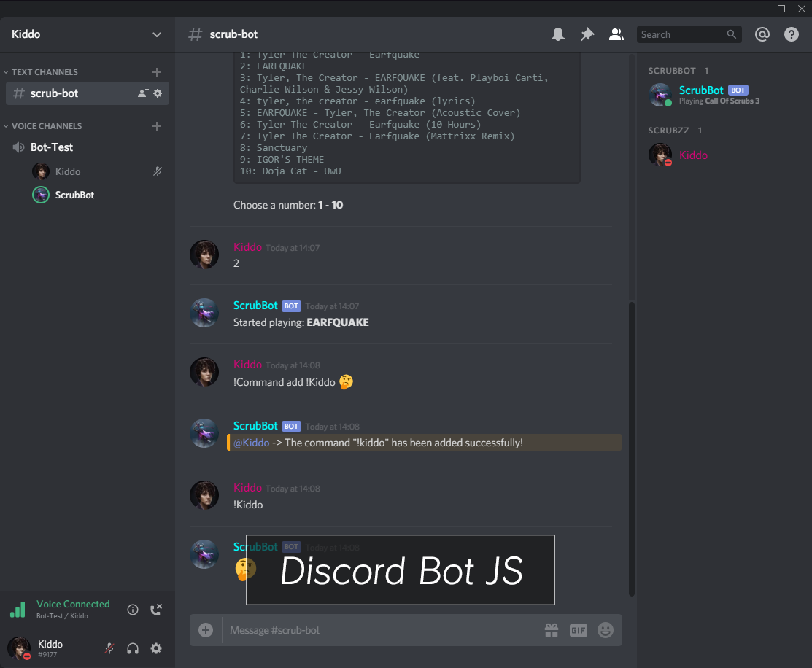The width and height of the screenshot is (812, 668).
Task: Select Kiddo in Bot-Test voice channel
Action: (x=67, y=171)
